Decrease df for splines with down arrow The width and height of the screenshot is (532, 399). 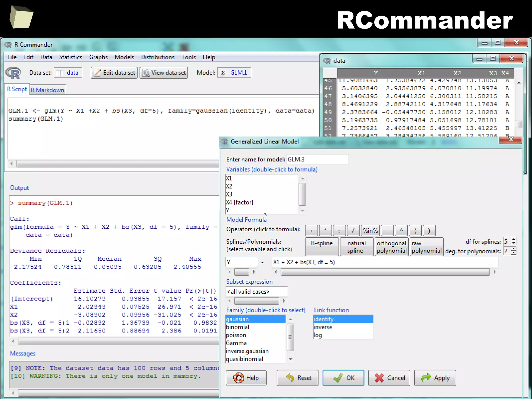[514, 244]
